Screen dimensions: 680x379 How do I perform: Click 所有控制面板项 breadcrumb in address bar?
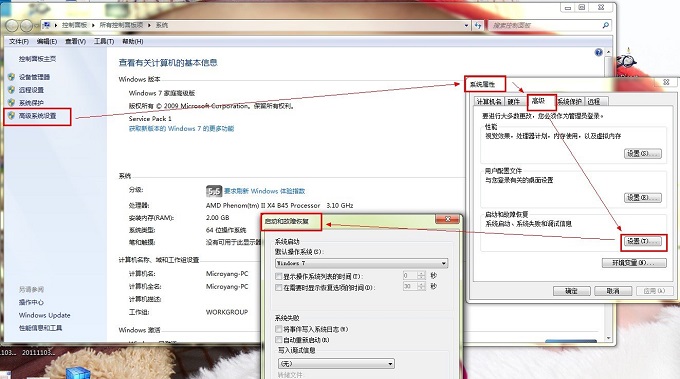[x=121, y=25]
